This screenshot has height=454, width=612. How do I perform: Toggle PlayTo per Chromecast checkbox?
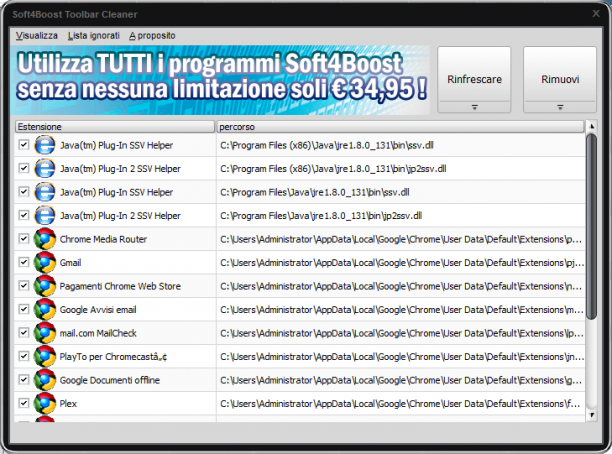coord(24,356)
